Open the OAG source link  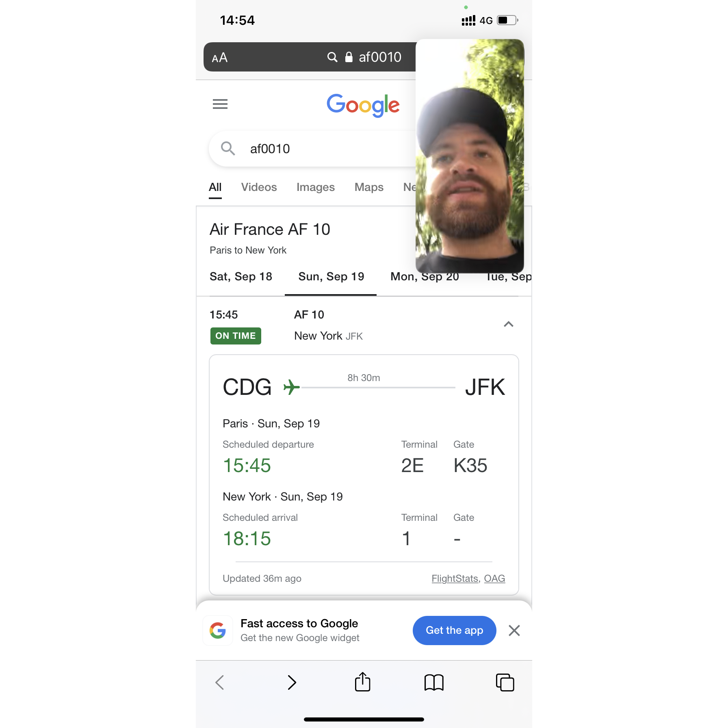click(494, 578)
